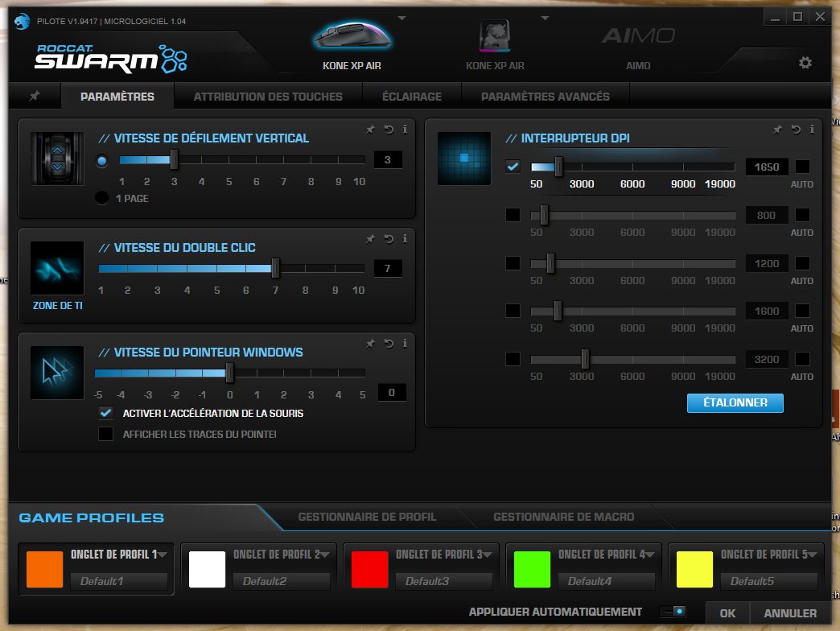Viewport: 840px width, 631px height.
Task: Select the AIMO device icon
Action: click(x=637, y=35)
